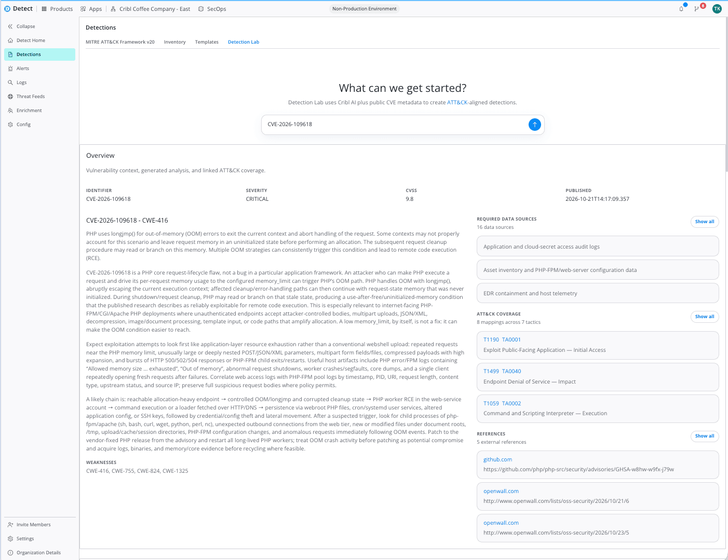Go to Detect Home
728x560 pixels.
pyautogui.click(x=39, y=40)
